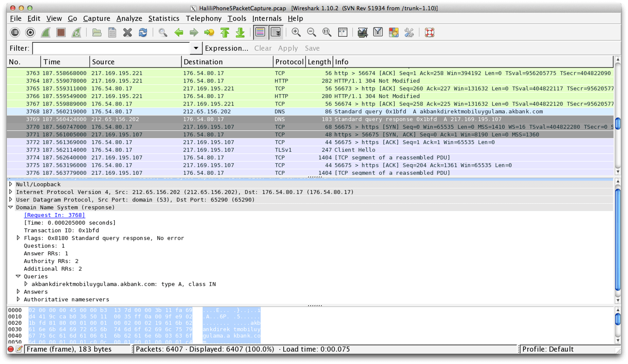Open the Find Packet tool
Viewport: 628px width, 364px height.
(x=163, y=32)
